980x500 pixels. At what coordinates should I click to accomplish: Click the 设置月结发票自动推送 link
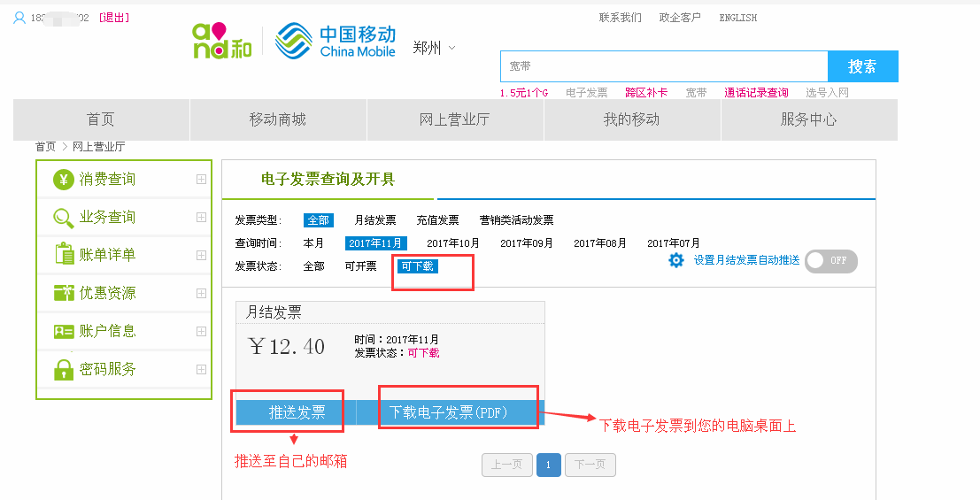pos(747,260)
